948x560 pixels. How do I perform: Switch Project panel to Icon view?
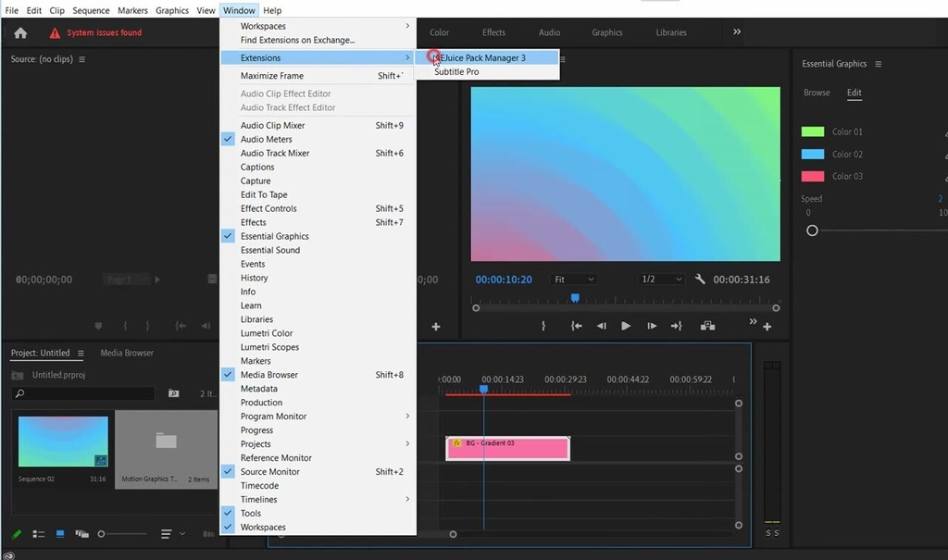point(60,534)
